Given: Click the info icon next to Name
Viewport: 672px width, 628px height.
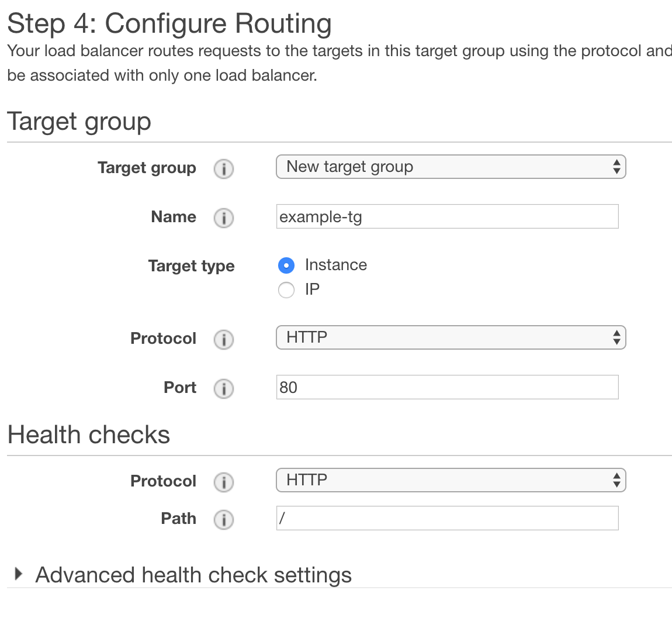Looking at the screenshot, I should 224,218.
